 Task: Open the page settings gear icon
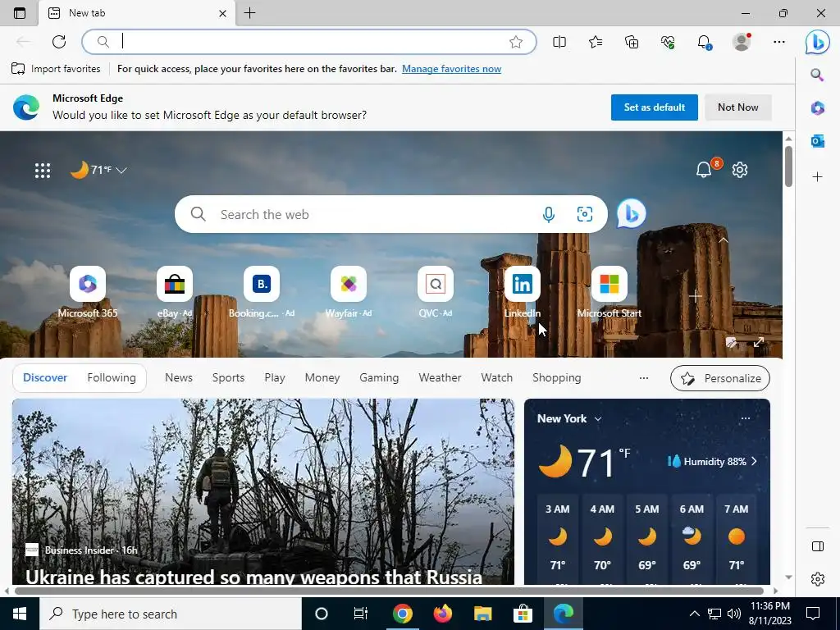(740, 170)
